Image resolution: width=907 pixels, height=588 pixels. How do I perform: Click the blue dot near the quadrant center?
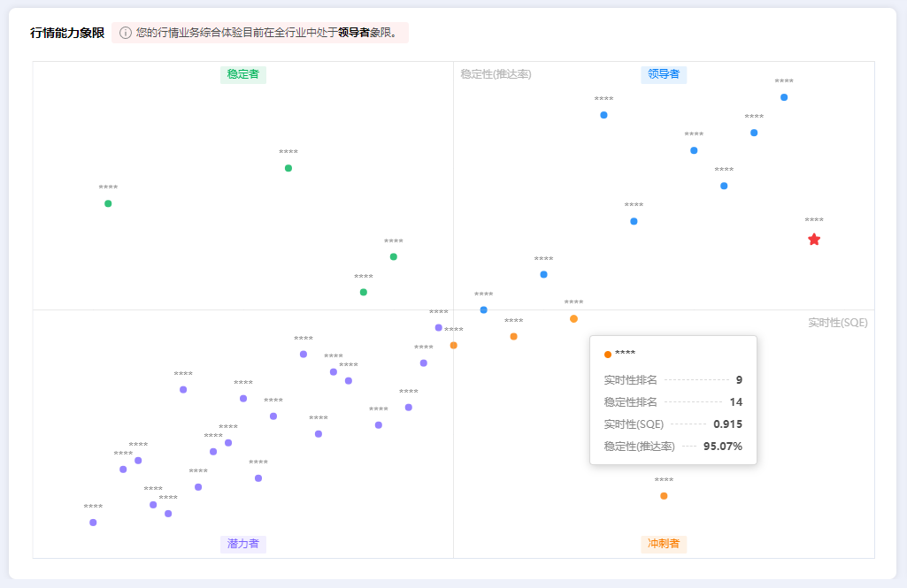pyautogui.click(x=483, y=309)
